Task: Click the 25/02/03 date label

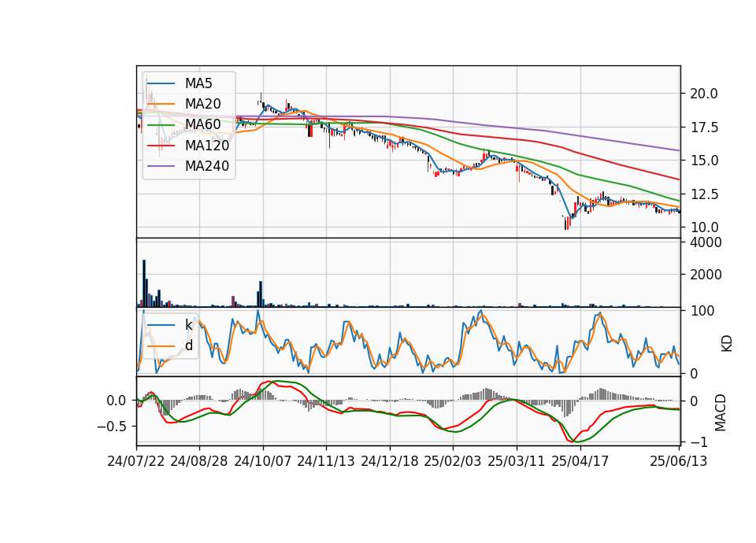Action: (453, 461)
